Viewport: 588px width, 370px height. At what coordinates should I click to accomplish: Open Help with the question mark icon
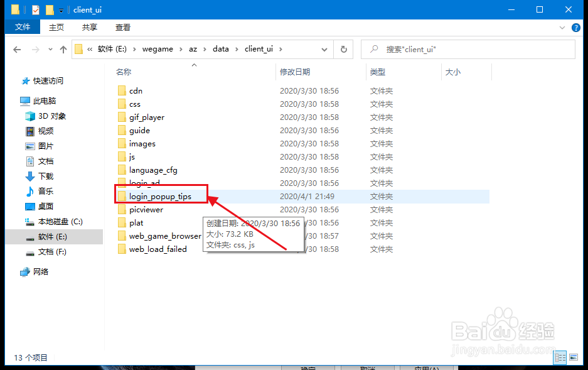coord(575,27)
